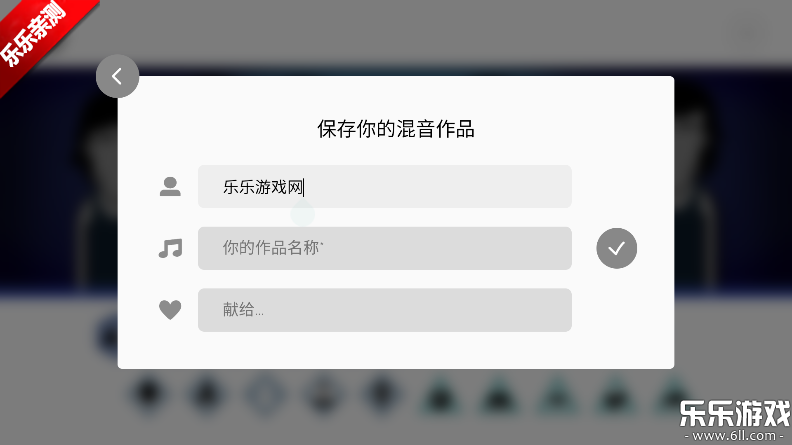Select the 献给... dedication field
Image resolution: width=792 pixels, height=445 pixels.
coord(384,310)
